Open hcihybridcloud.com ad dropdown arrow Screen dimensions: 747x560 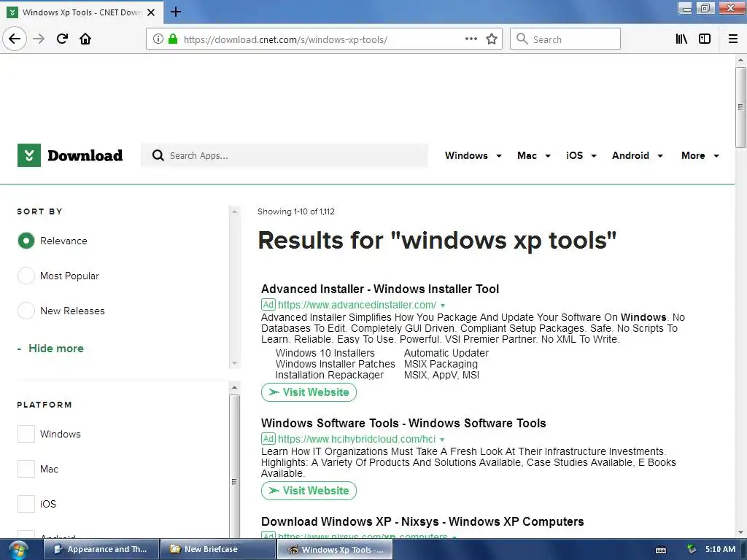point(442,440)
